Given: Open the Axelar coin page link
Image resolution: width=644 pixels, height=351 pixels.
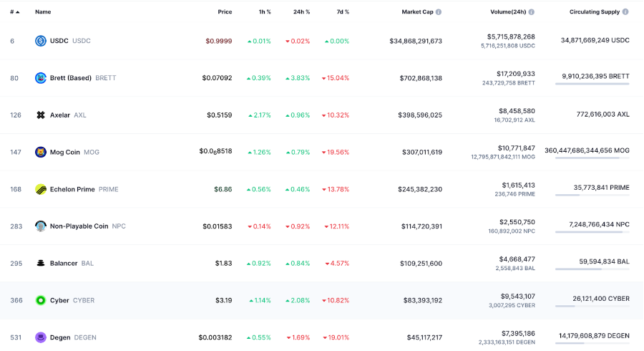Looking at the screenshot, I should [68, 115].
